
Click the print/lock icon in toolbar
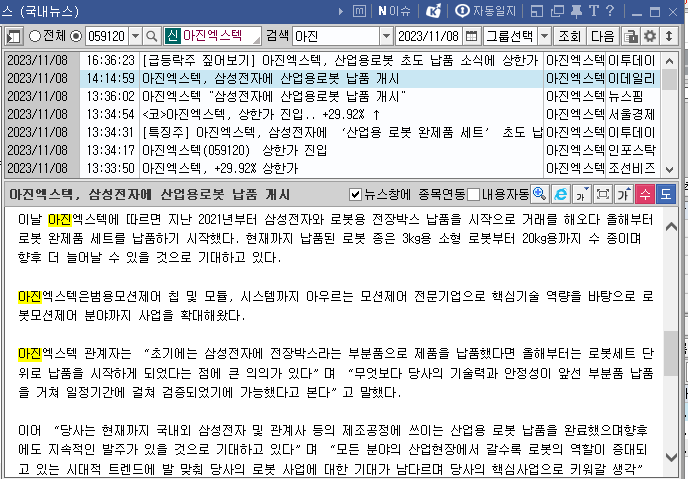coord(631,36)
